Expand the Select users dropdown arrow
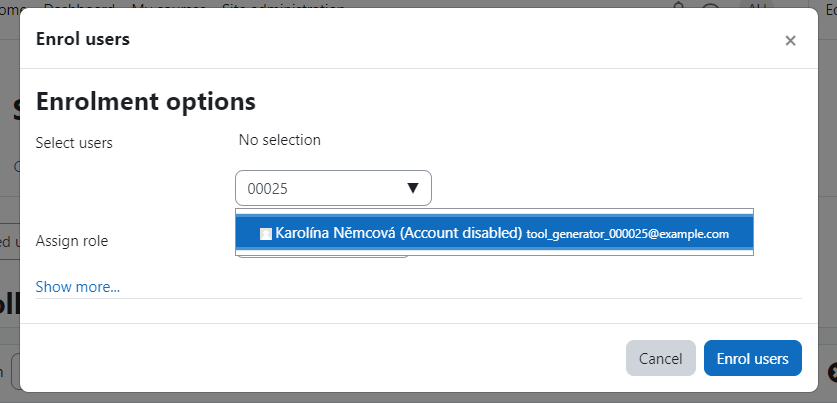 [x=413, y=188]
